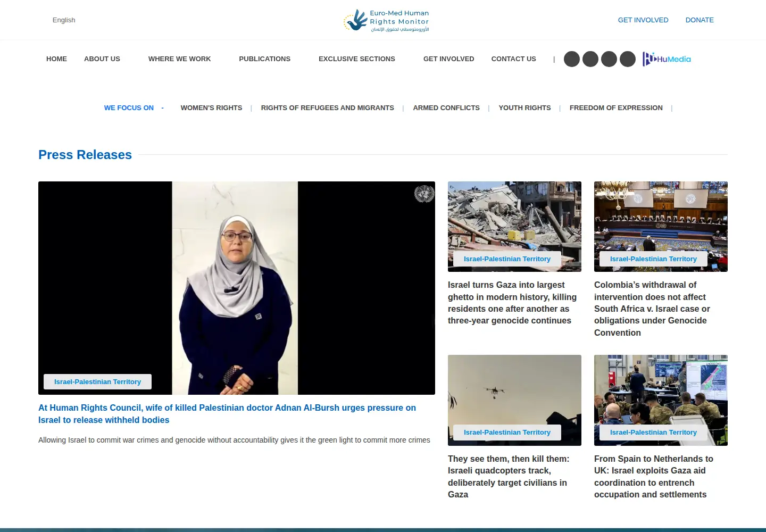Image resolution: width=766 pixels, height=532 pixels.
Task: Open the ABOUT US menu
Action: (x=102, y=59)
